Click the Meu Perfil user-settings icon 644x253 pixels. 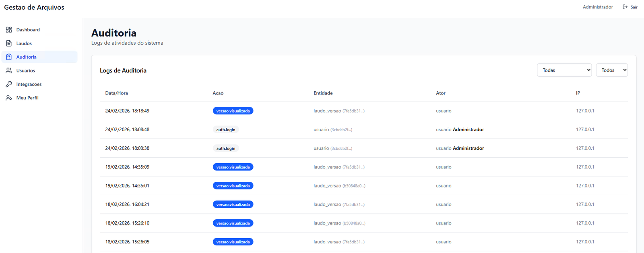point(9,98)
